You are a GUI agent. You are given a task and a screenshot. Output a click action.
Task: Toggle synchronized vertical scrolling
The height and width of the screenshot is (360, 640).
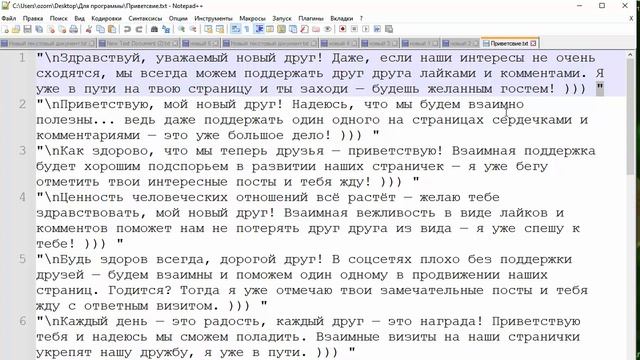tap(209, 29)
